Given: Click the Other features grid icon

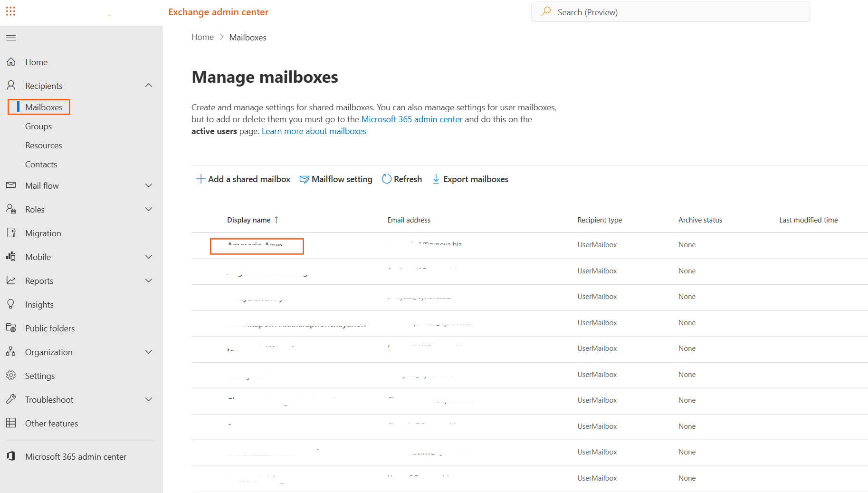Looking at the screenshot, I should tap(11, 423).
